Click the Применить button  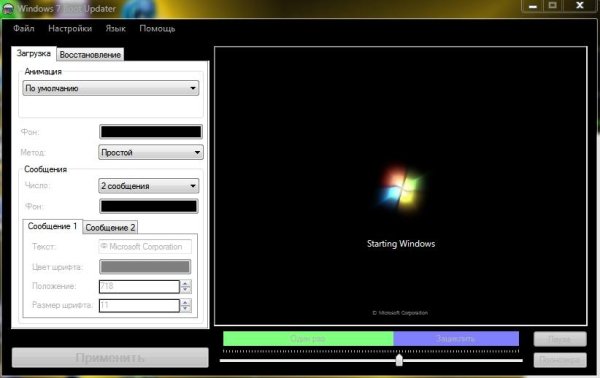pos(110,358)
